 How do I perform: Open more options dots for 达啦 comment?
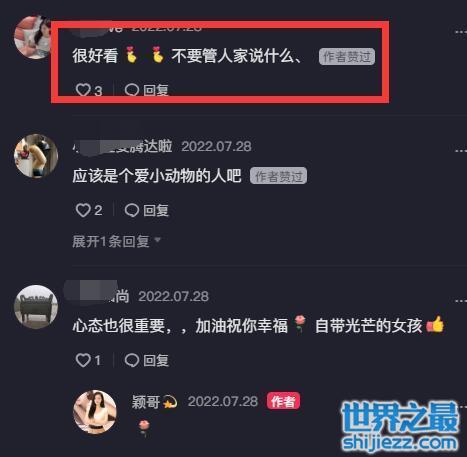(461, 151)
